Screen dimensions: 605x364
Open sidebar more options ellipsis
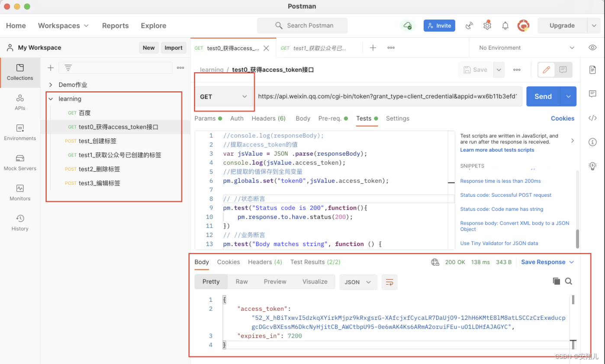pos(180,68)
